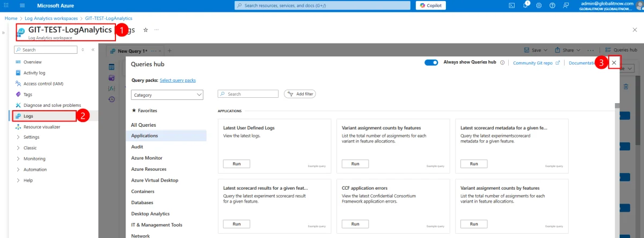Expand the Monitoring section in sidebar
644x238 pixels.
point(34,158)
